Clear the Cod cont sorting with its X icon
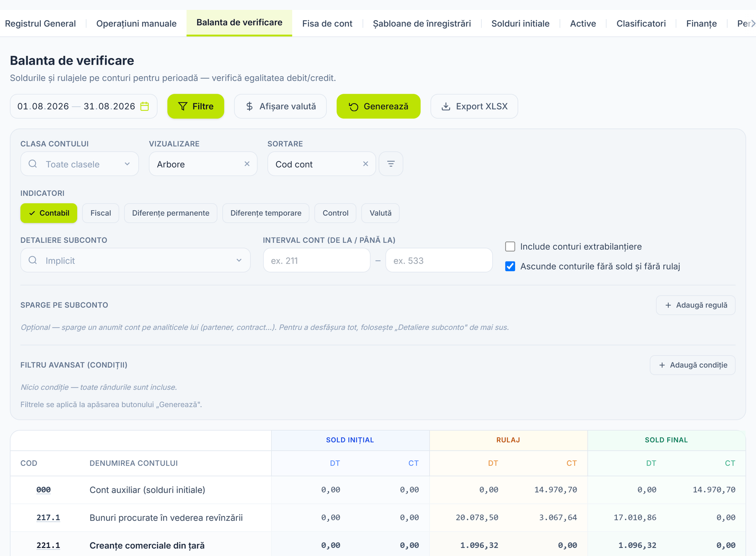Viewport: 756px width, 556px height. click(365, 164)
